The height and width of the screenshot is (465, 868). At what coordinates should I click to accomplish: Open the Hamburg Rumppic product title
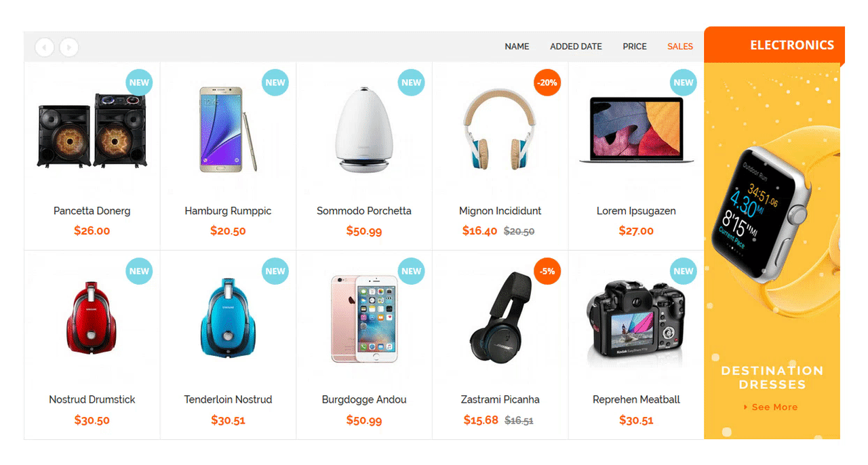tap(228, 211)
